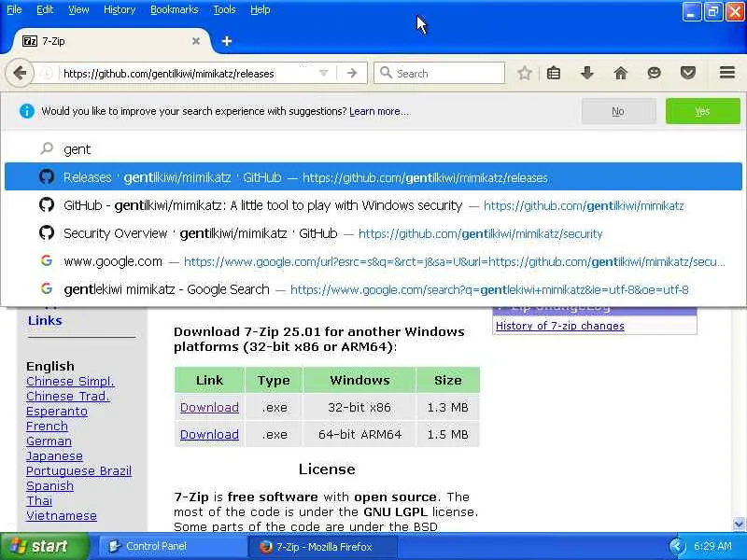Open the Learn more link
Image resolution: width=747 pixels, height=560 pixels.
click(x=379, y=111)
